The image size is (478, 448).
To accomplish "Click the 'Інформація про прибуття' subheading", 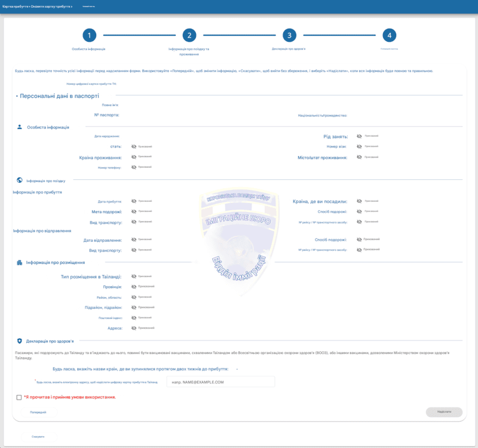I will 37,192.
